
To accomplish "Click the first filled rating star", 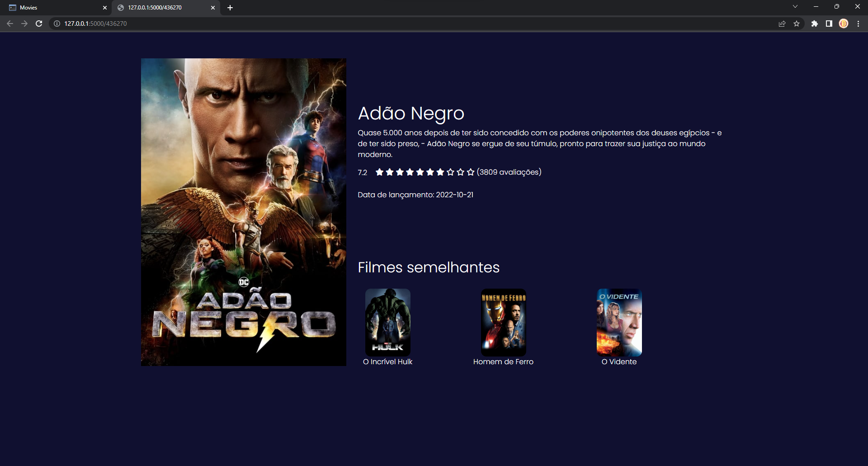I will click(x=380, y=172).
